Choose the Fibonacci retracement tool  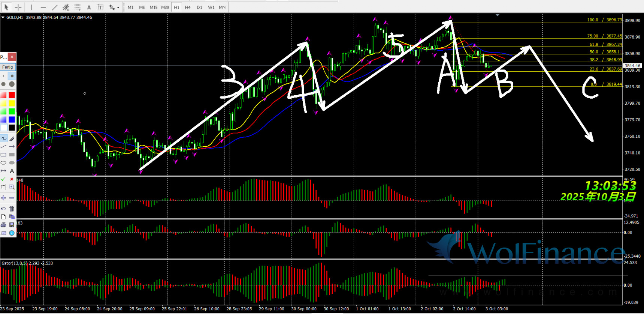[78, 7]
